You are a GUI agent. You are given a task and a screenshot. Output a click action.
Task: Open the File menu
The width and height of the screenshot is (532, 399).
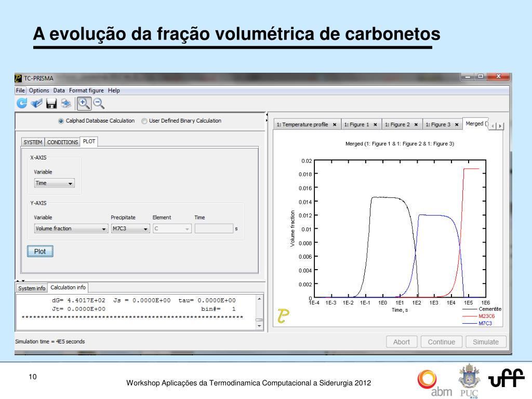pyautogui.click(x=20, y=90)
